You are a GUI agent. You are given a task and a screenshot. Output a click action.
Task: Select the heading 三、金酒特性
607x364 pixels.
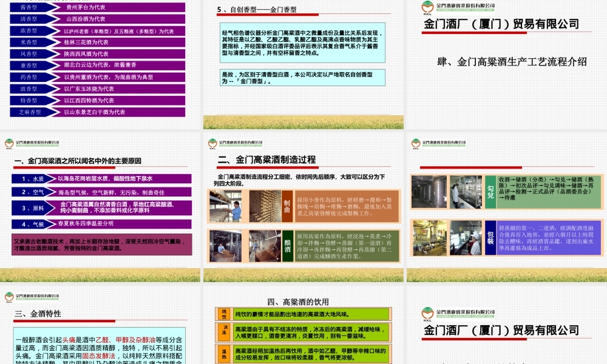(38, 314)
